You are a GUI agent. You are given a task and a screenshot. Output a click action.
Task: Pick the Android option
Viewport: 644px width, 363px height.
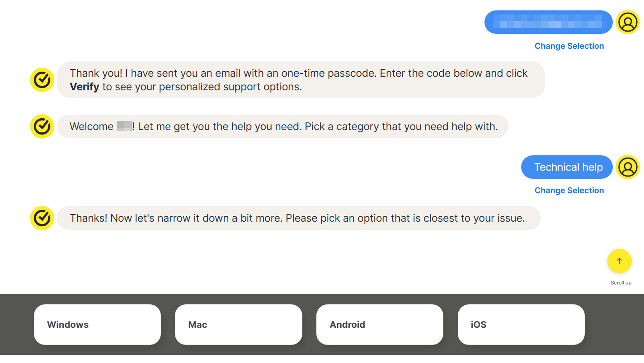coord(380,325)
